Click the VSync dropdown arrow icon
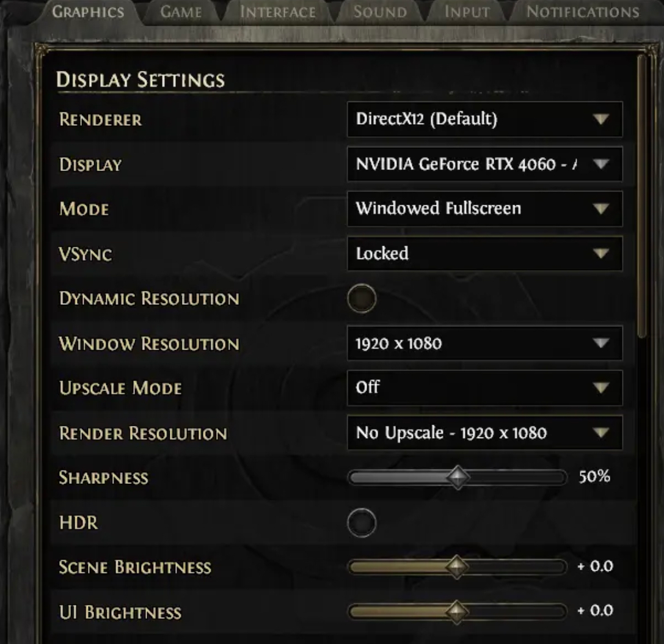664x644 pixels. click(x=601, y=254)
